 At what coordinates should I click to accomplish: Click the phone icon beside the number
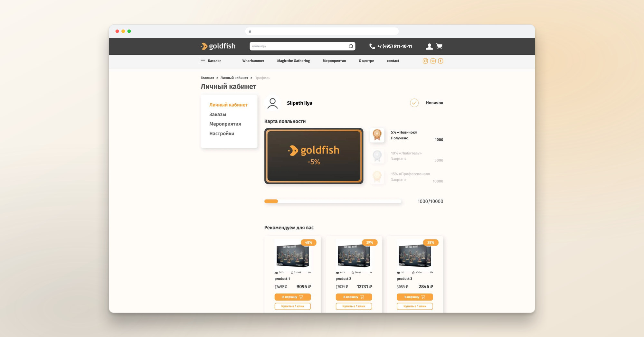(x=372, y=46)
